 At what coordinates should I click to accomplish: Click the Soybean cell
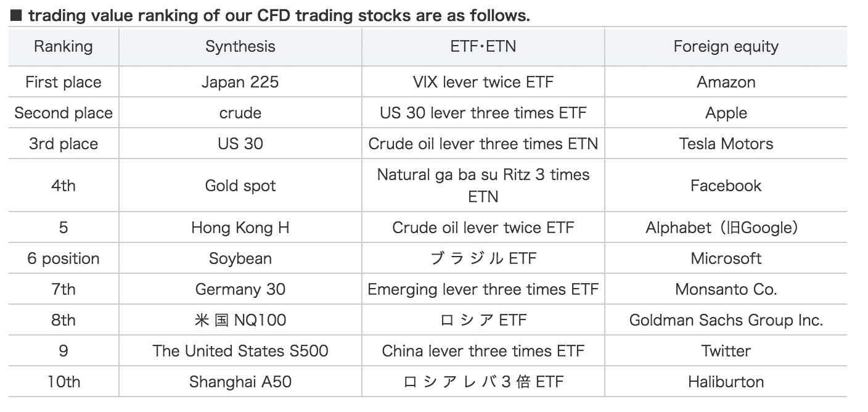pos(240,258)
